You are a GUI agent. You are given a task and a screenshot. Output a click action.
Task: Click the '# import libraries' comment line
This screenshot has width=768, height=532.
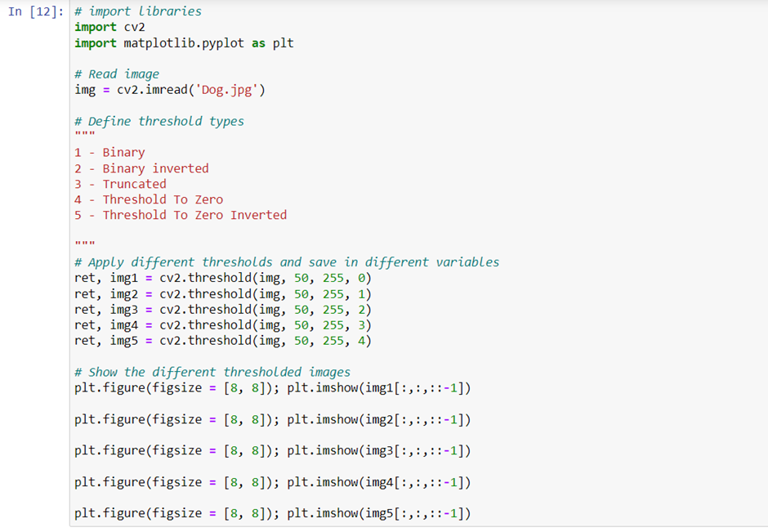coord(137,11)
